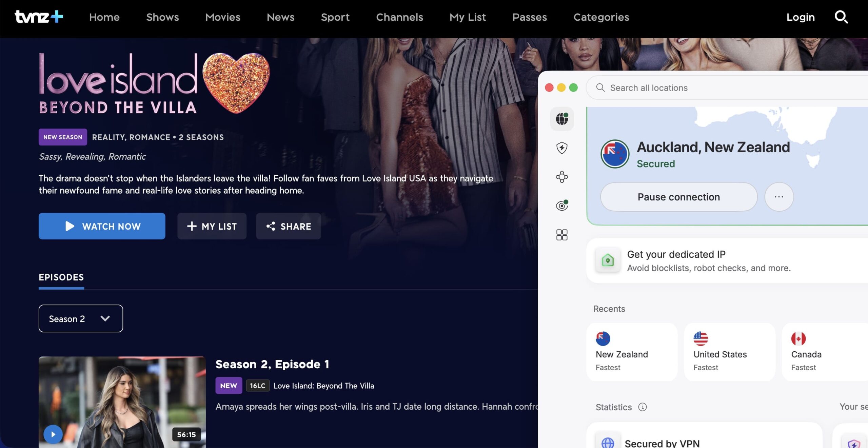The image size is (868, 448).
Task: Minimize the VPN window with yellow button
Action: pos(561,87)
